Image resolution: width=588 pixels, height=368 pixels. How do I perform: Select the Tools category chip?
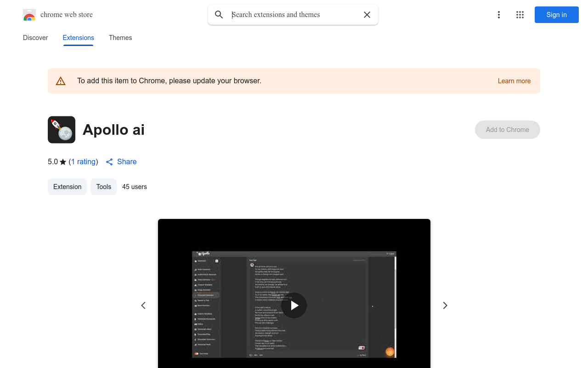[x=104, y=187]
